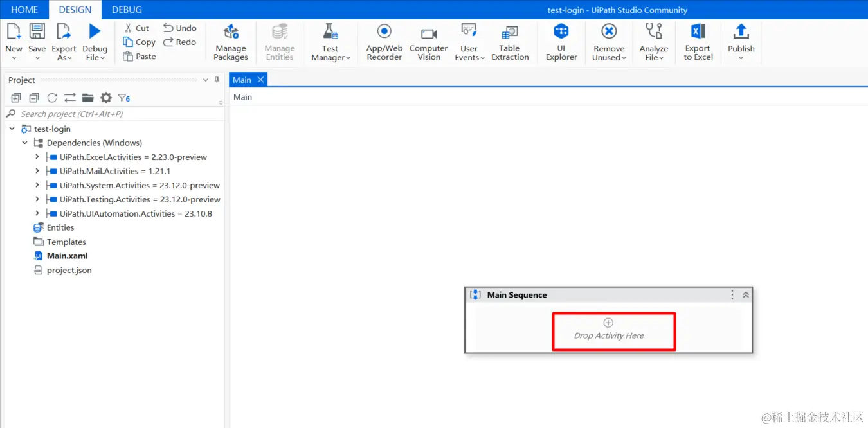868x428 pixels.
Task: Copy the selection using Copy
Action: coord(139,42)
